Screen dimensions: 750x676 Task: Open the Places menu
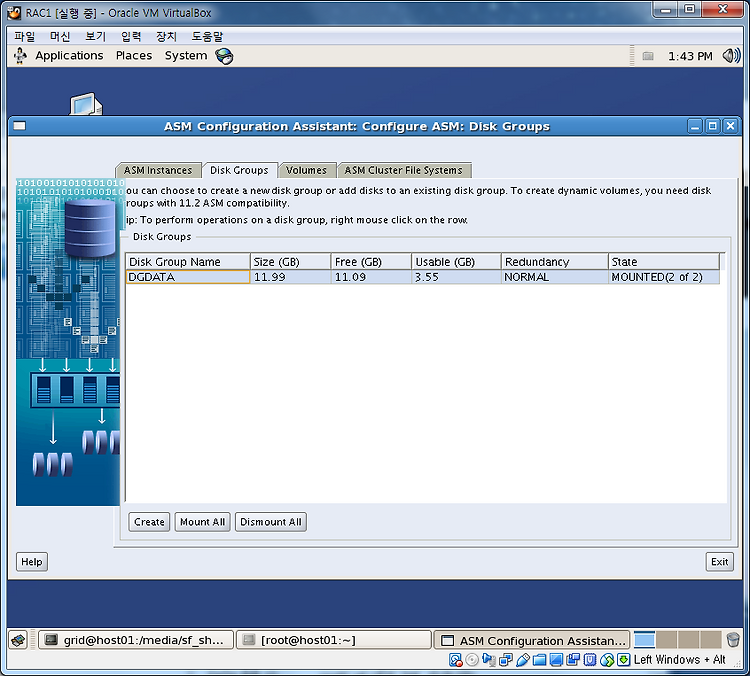click(x=134, y=56)
